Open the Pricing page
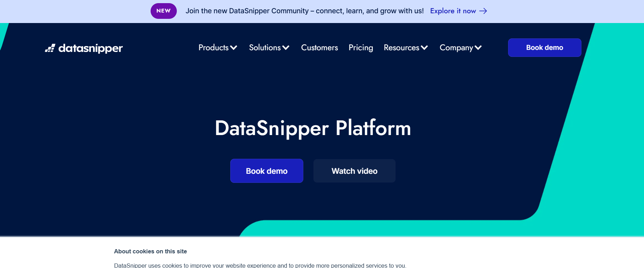The image size is (644, 268). click(x=361, y=48)
